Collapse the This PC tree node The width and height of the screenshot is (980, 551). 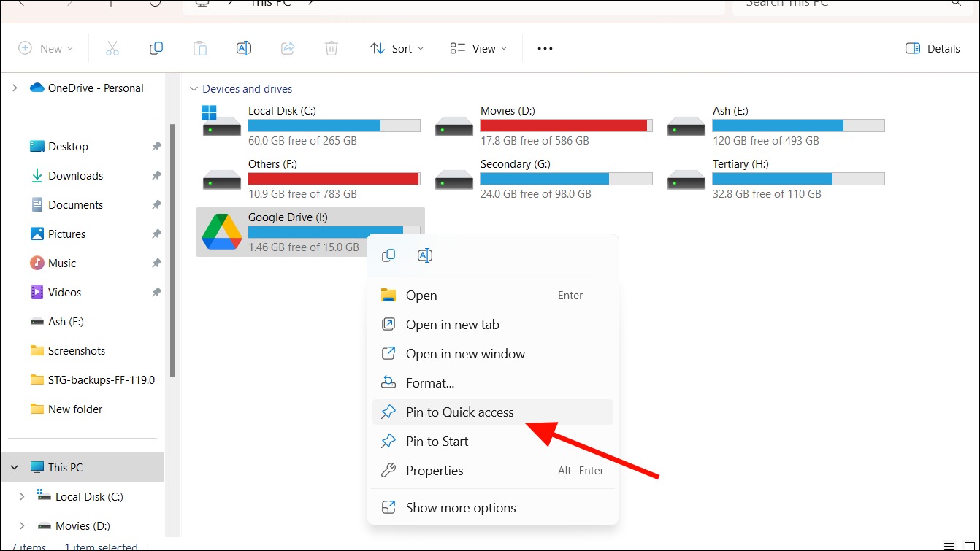[15, 467]
